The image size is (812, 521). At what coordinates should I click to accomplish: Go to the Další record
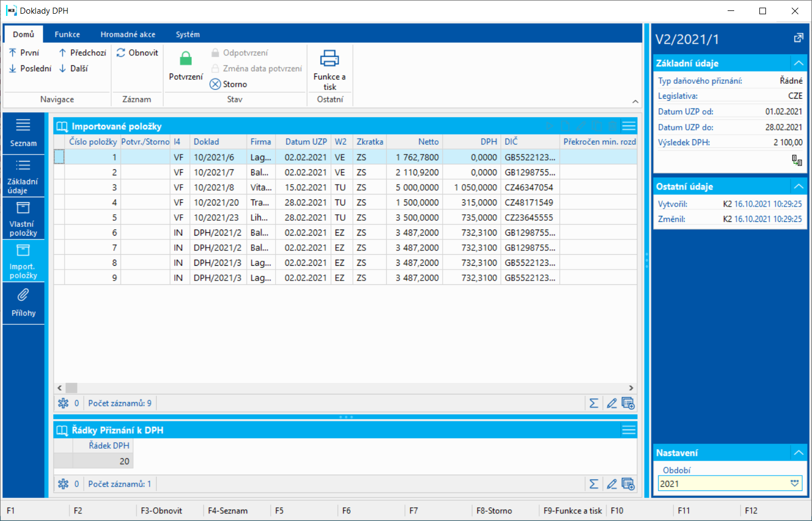pyautogui.click(x=73, y=68)
